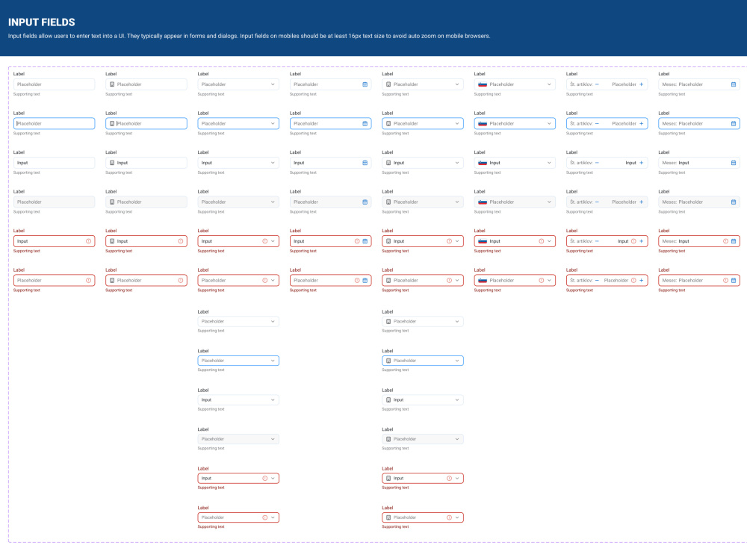747x560 pixels.
Task: Click Slovenian flag in focused blue flag dropdown
Action: click(482, 124)
